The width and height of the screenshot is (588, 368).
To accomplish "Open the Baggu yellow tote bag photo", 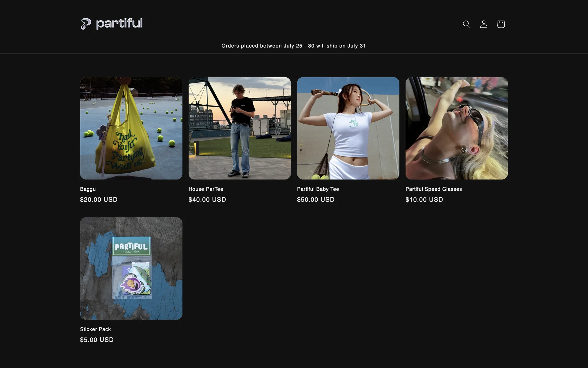I will 131,128.
